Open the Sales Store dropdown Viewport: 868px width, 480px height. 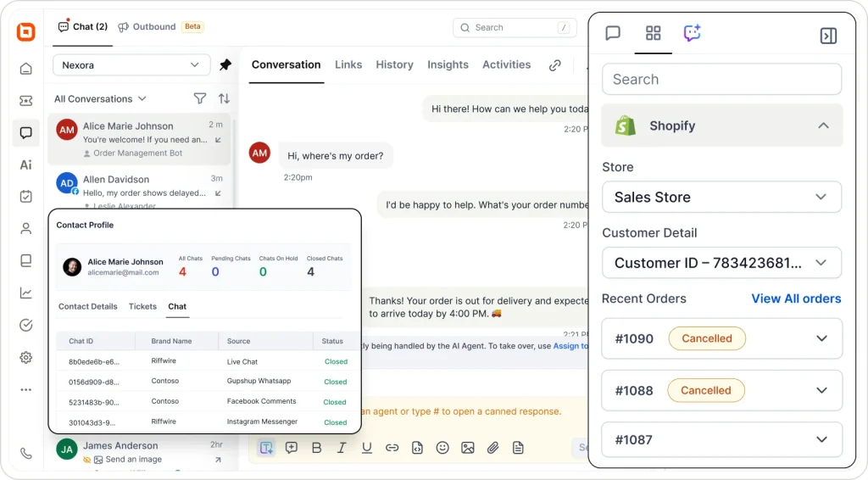tap(722, 197)
